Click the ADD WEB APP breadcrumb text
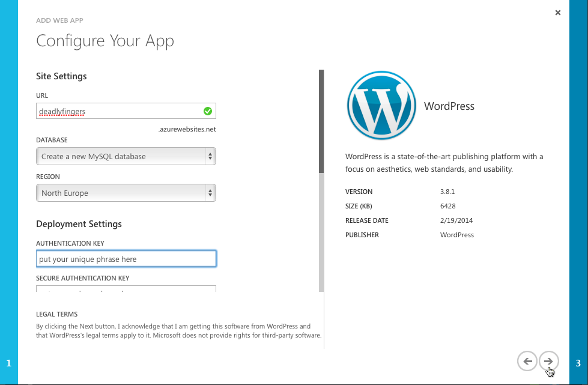 59,20
